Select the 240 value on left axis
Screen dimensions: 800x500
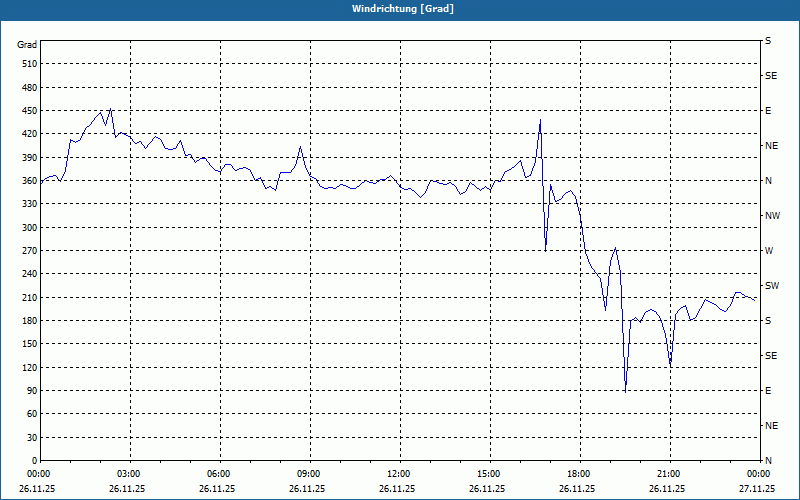30,274
